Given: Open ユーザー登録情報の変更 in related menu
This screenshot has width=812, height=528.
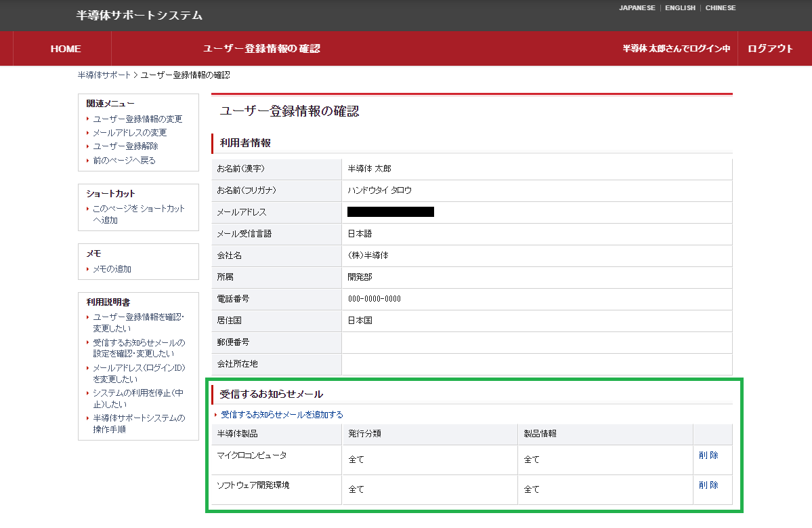Looking at the screenshot, I should tap(137, 119).
